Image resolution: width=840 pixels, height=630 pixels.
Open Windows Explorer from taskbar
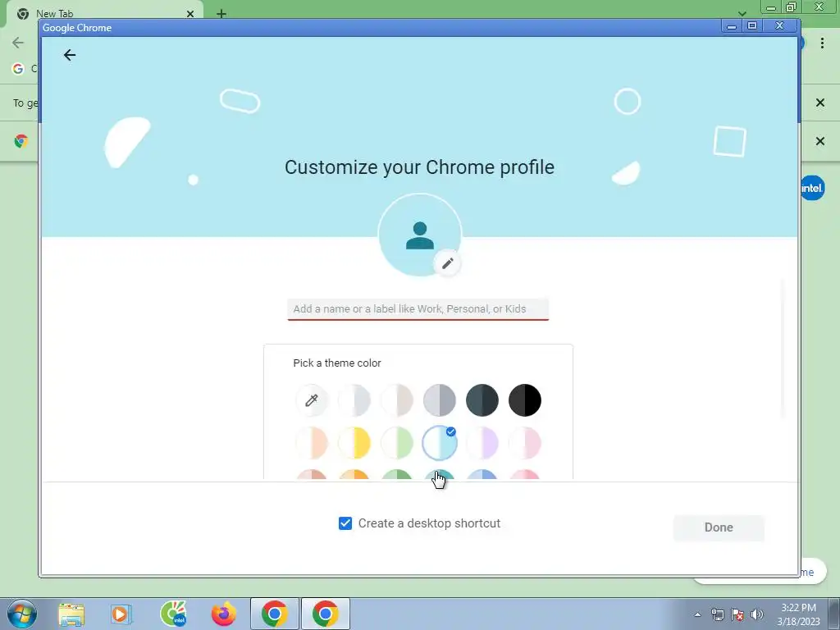[x=71, y=614]
